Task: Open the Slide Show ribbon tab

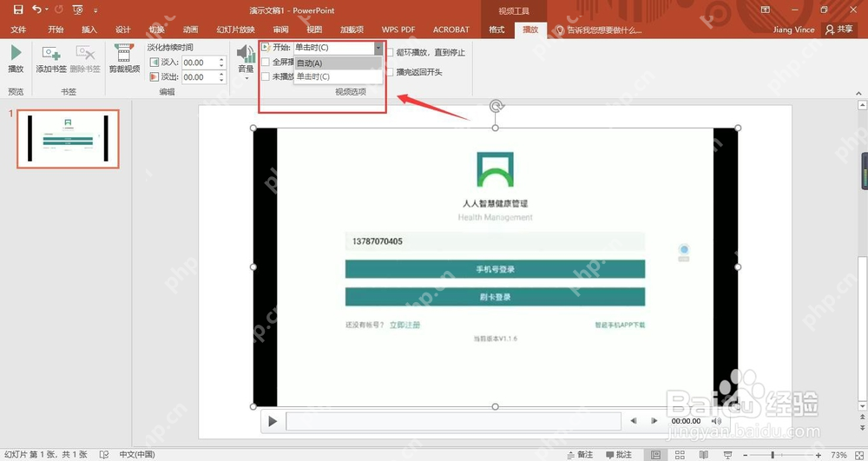Action: pyautogui.click(x=236, y=30)
